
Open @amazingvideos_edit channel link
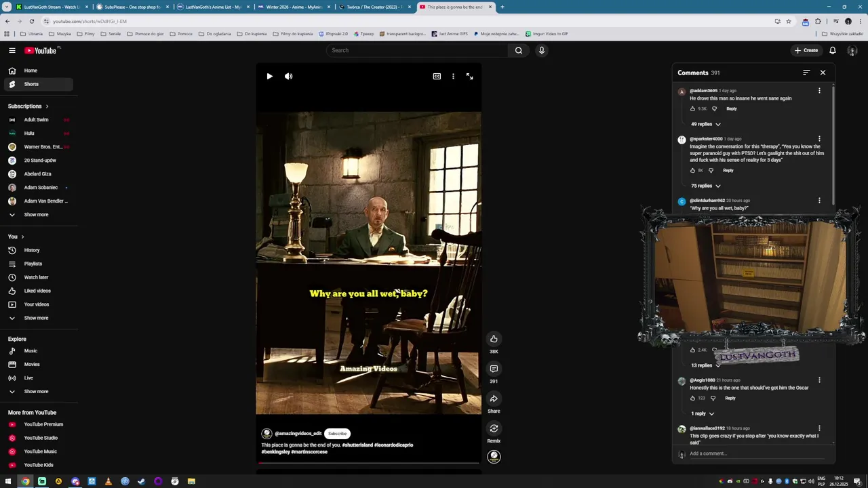[x=298, y=434]
